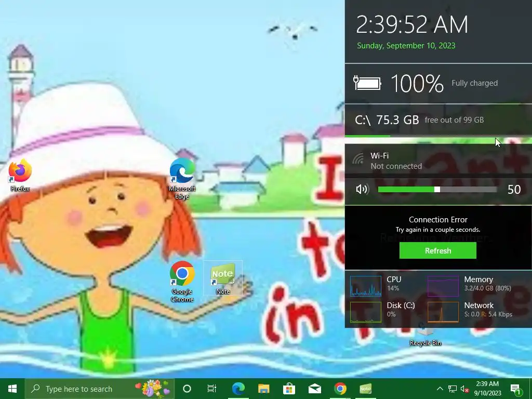The height and width of the screenshot is (399, 532).
Task: Click the 100% battery level text
Action: pyautogui.click(x=417, y=84)
